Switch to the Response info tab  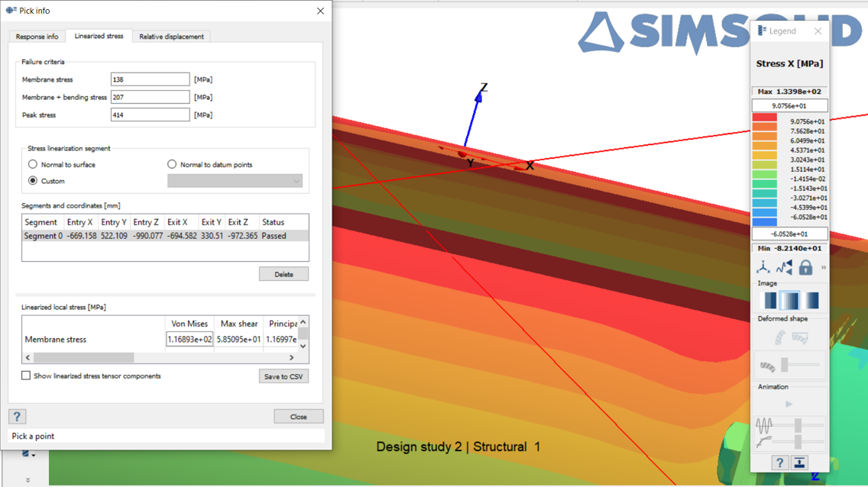37,37
